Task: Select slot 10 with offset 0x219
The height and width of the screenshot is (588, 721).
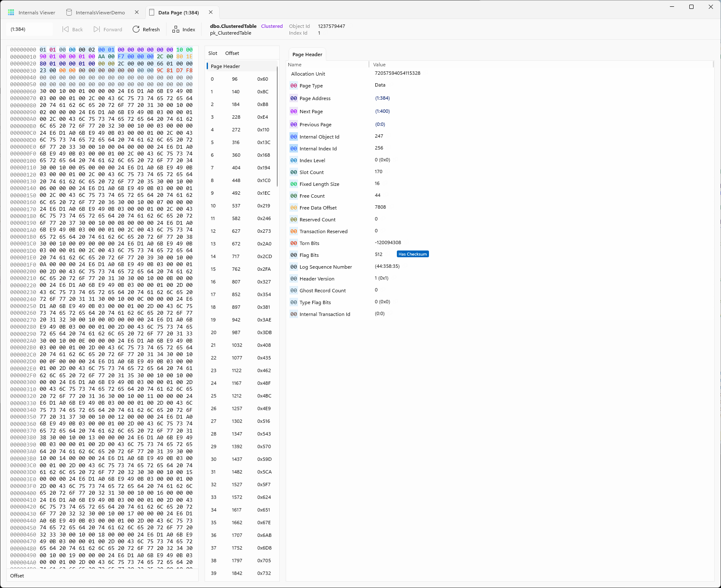Action: (241, 206)
